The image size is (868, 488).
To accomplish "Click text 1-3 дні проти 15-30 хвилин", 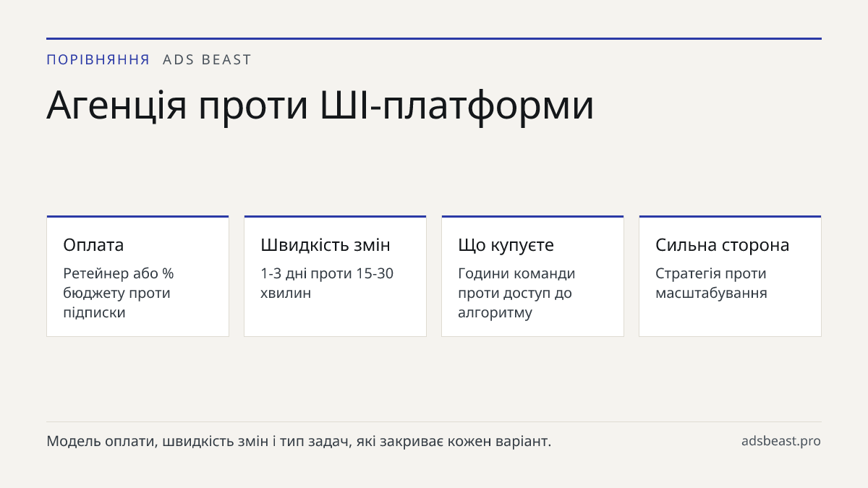I will (x=327, y=283).
